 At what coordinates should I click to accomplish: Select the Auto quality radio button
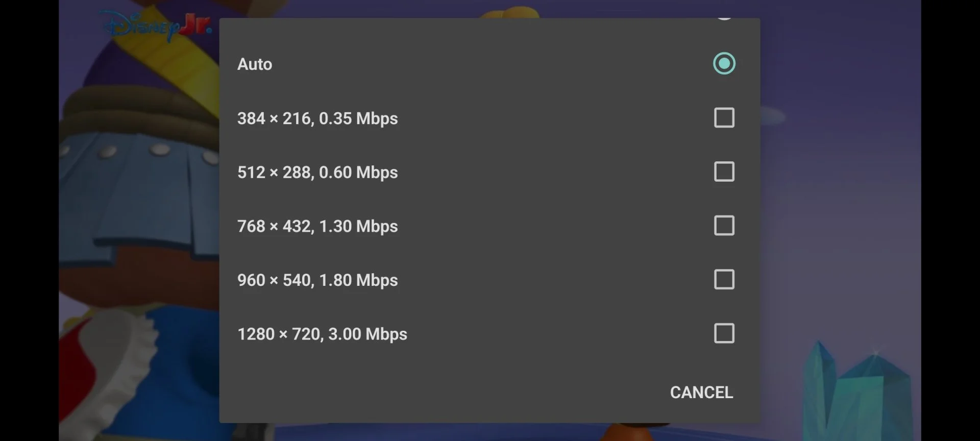pyautogui.click(x=724, y=64)
